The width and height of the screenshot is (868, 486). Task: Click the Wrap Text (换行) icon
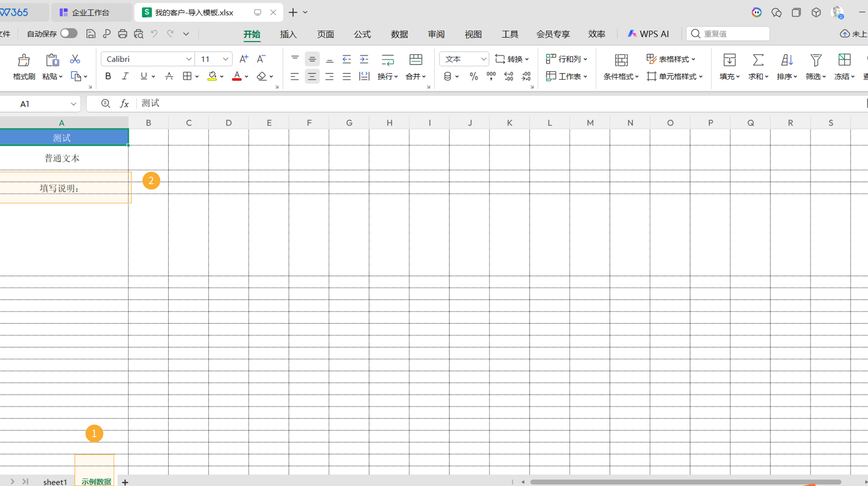[388, 60]
